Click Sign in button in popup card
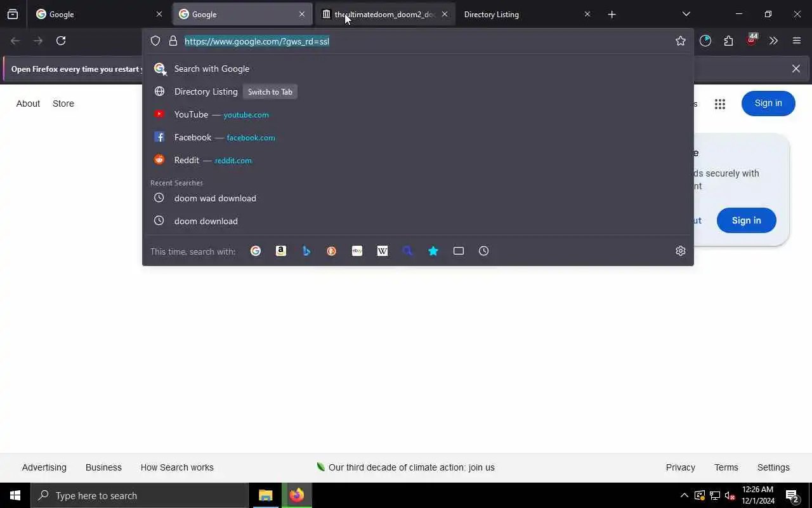The width and height of the screenshot is (812, 508). pyautogui.click(x=746, y=220)
